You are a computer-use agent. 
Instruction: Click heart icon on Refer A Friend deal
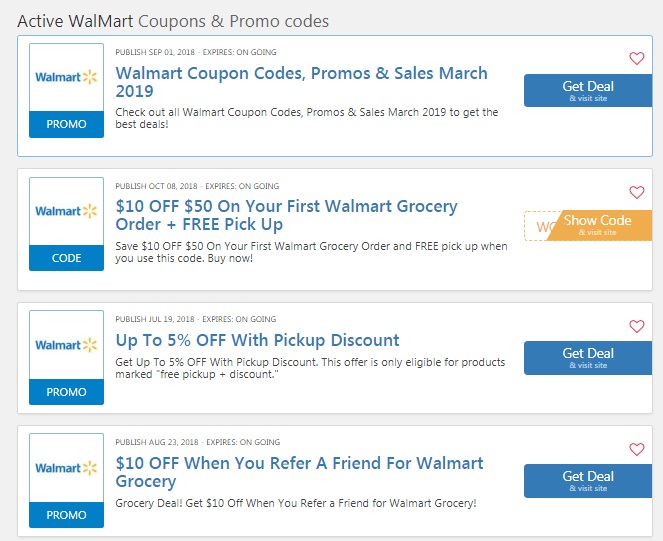pyautogui.click(x=636, y=449)
